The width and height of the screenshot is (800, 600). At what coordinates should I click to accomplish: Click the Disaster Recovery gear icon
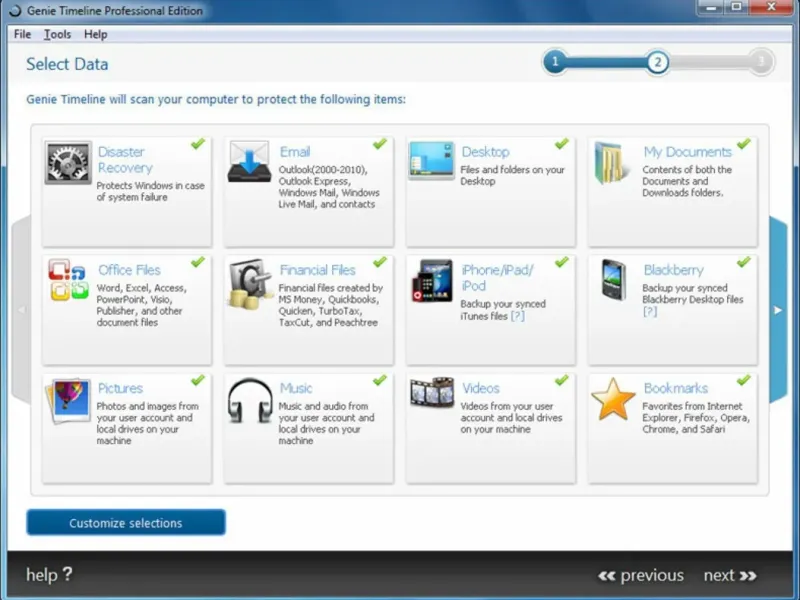[x=68, y=162]
